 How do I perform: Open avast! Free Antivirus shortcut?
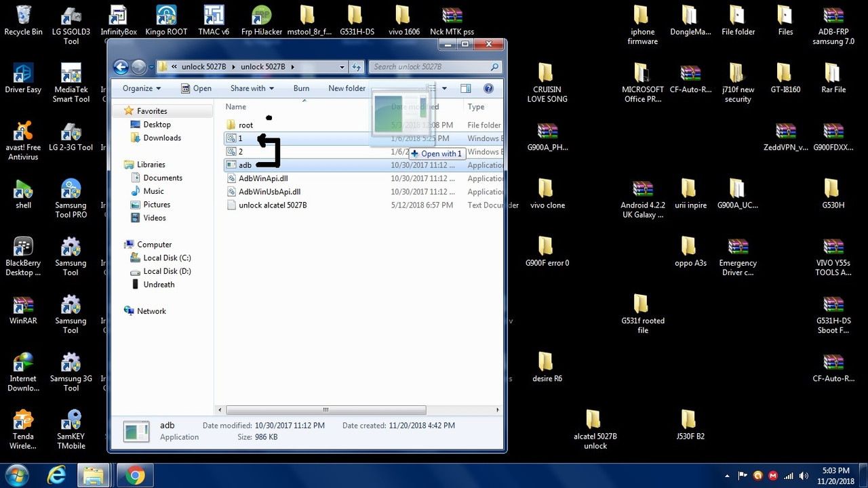click(x=23, y=140)
